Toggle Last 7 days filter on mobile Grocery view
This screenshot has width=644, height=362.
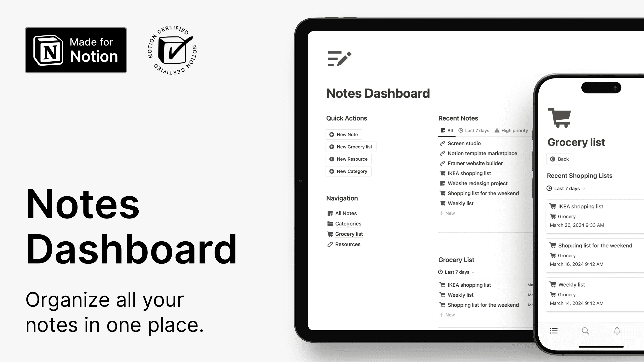click(567, 188)
